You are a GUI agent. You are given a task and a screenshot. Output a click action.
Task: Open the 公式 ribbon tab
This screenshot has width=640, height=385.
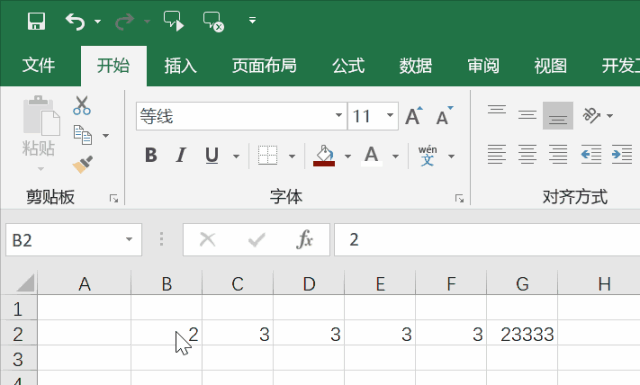tap(348, 65)
